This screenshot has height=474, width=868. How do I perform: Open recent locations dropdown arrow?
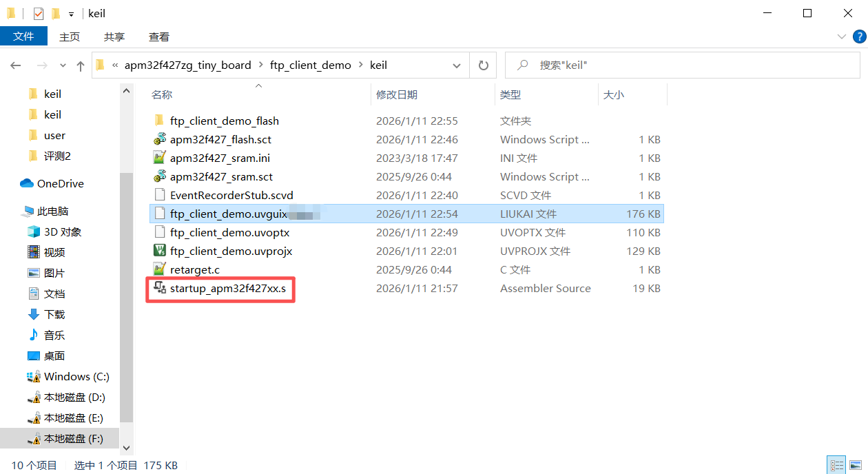(x=63, y=65)
